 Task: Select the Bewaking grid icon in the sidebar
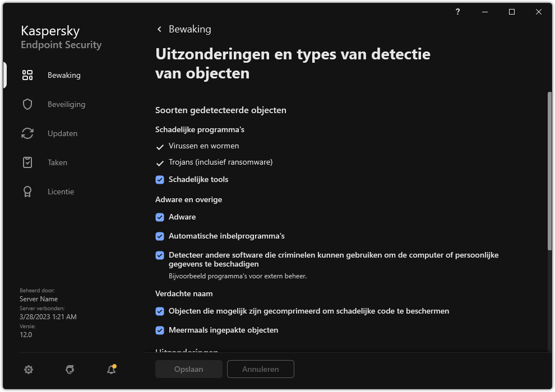click(x=27, y=74)
